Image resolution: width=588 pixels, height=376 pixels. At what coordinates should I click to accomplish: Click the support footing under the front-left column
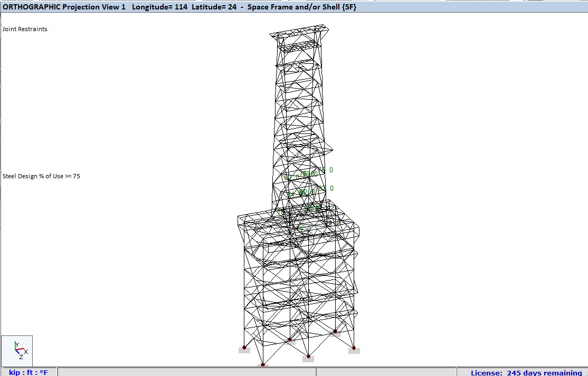pos(244,350)
